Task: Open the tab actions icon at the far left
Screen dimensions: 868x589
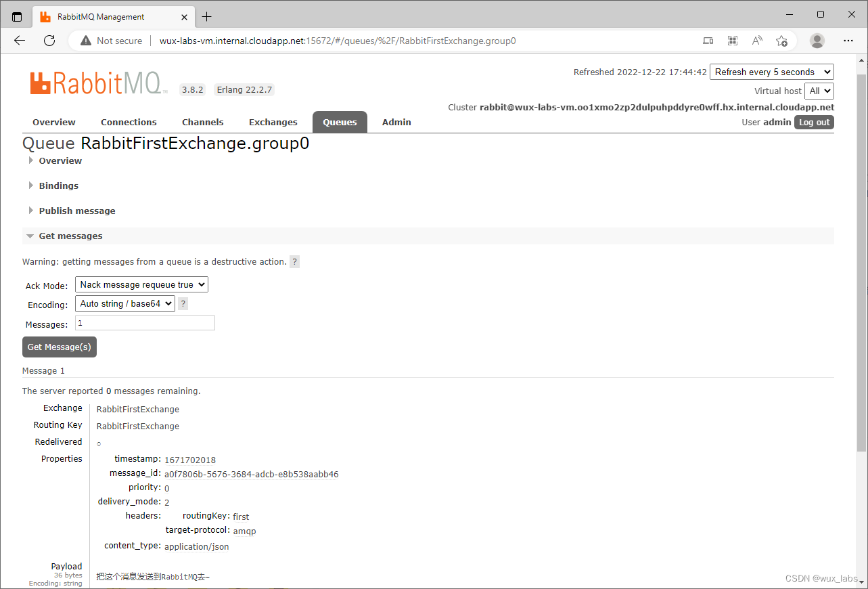Action: click(17, 16)
